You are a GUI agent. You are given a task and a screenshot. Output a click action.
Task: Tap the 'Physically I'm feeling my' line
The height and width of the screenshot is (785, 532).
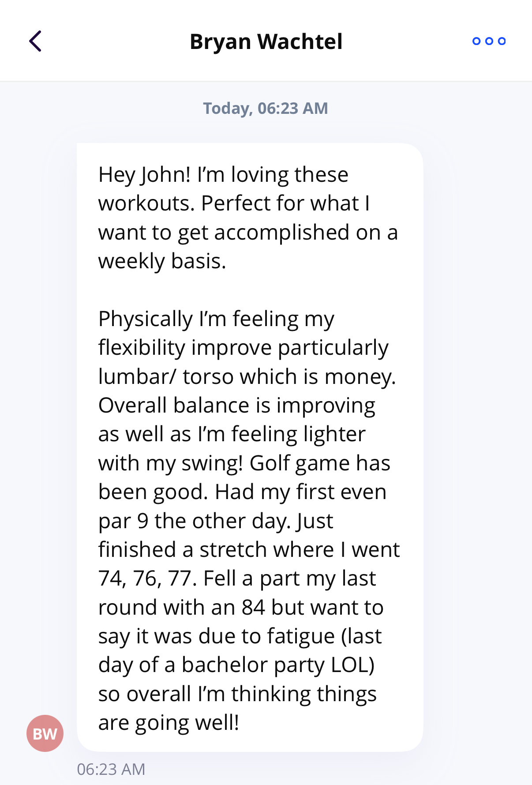tap(216, 319)
